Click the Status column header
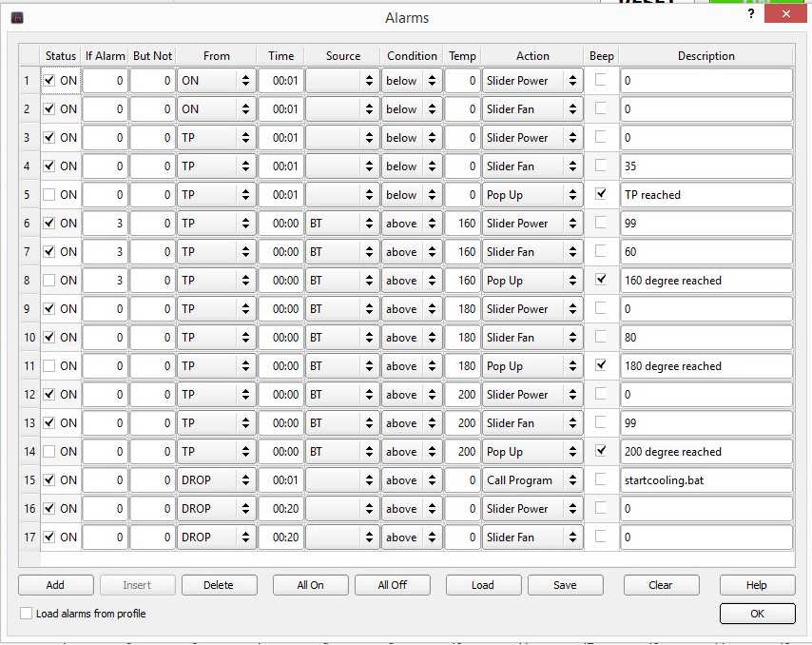The height and width of the screenshot is (645, 812). coord(60,56)
